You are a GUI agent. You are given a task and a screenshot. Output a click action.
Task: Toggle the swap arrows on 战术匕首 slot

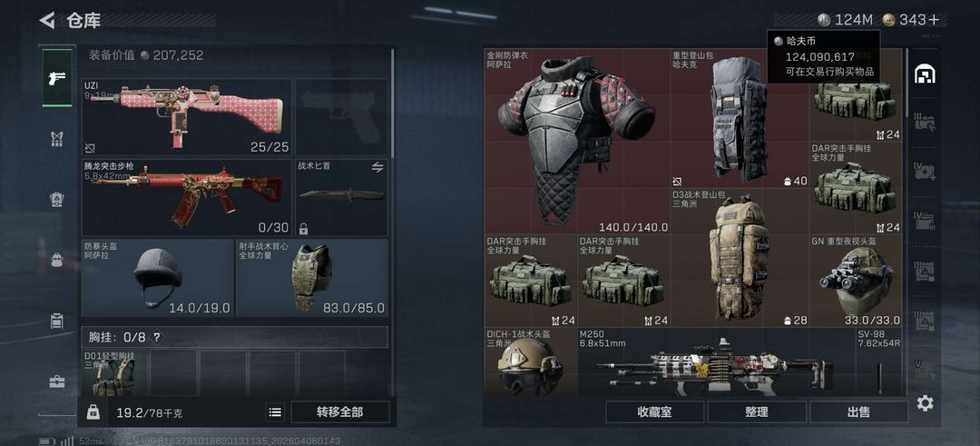[377, 167]
